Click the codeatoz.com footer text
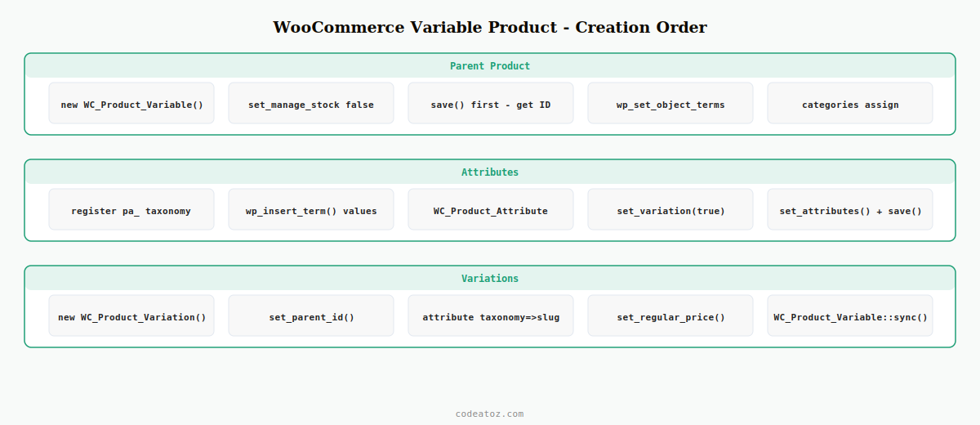Image resolution: width=980 pixels, height=425 pixels. pyautogui.click(x=490, y=414)
